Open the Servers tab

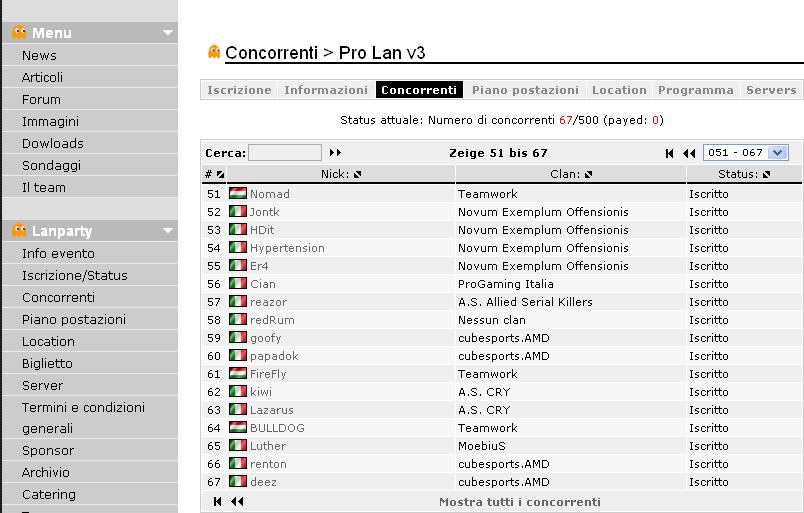pyautogui.click(x=771, y=90)
